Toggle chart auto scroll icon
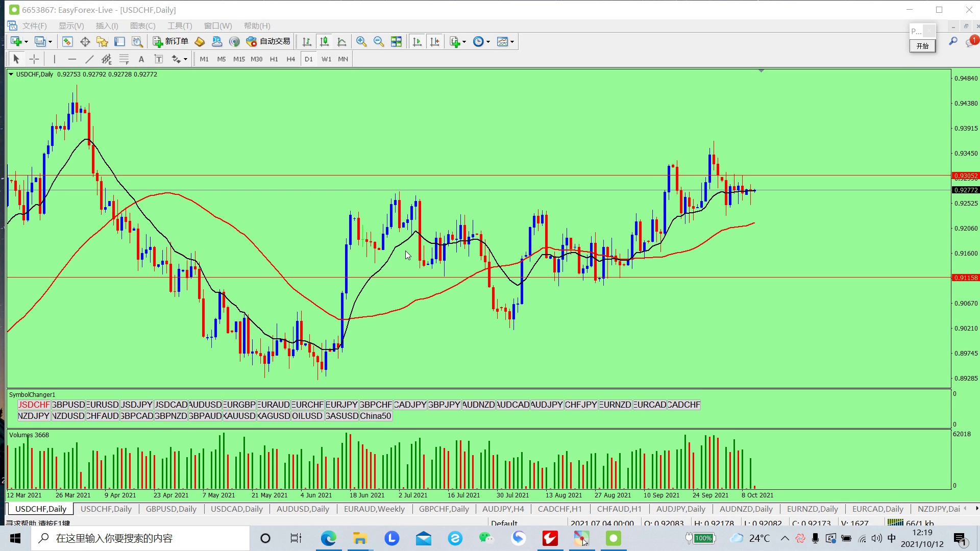This screenshot has height=551, width=980. pos(417,42)
